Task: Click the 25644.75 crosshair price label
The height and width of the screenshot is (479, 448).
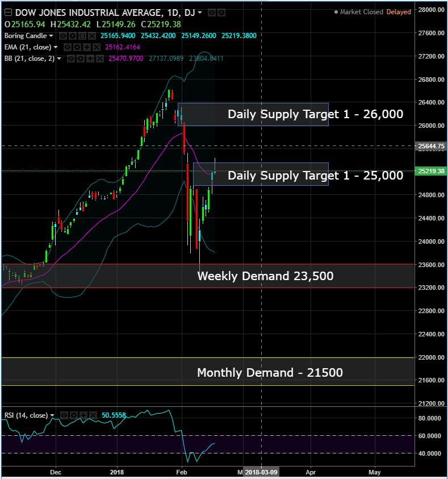Action: (x=431, y=146)
